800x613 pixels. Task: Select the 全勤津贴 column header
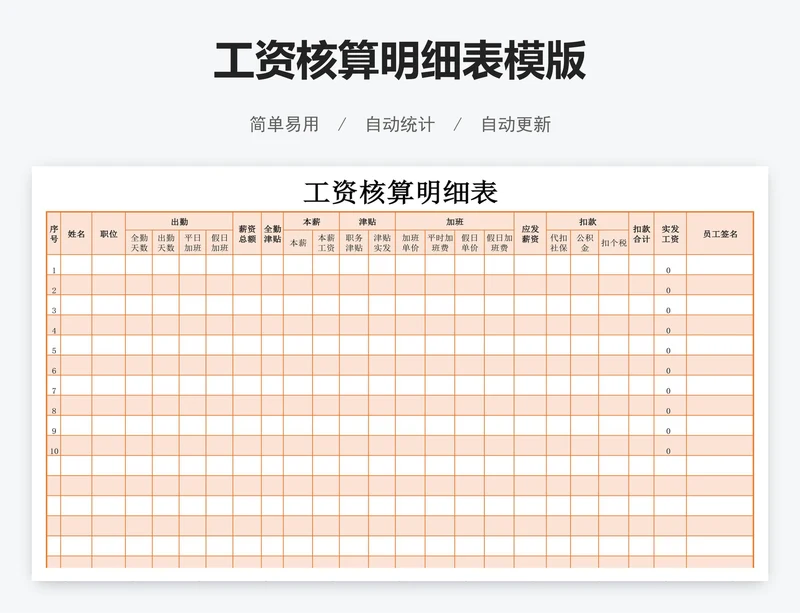click(x=272, y=234)
